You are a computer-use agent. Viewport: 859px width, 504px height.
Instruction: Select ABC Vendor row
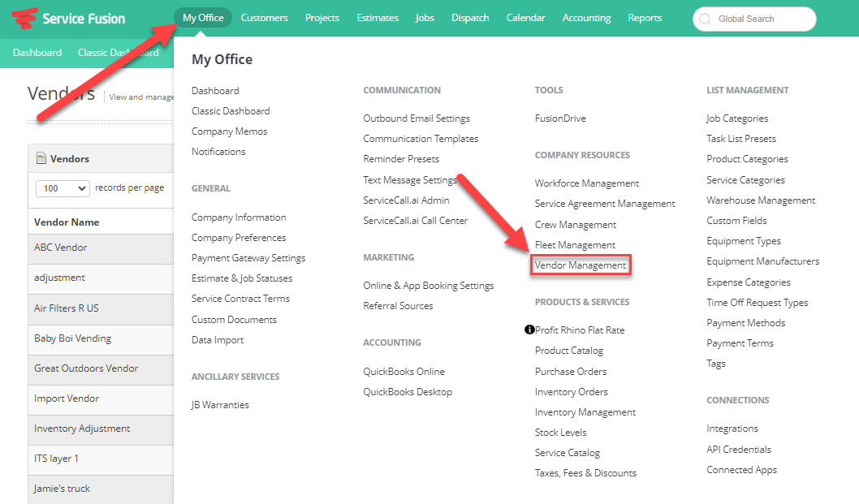[101, 248]
